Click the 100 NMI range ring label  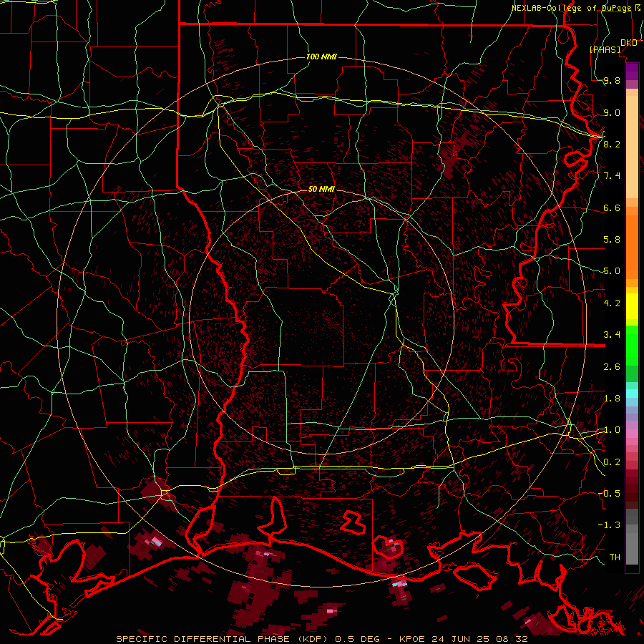tap(321, 57)
